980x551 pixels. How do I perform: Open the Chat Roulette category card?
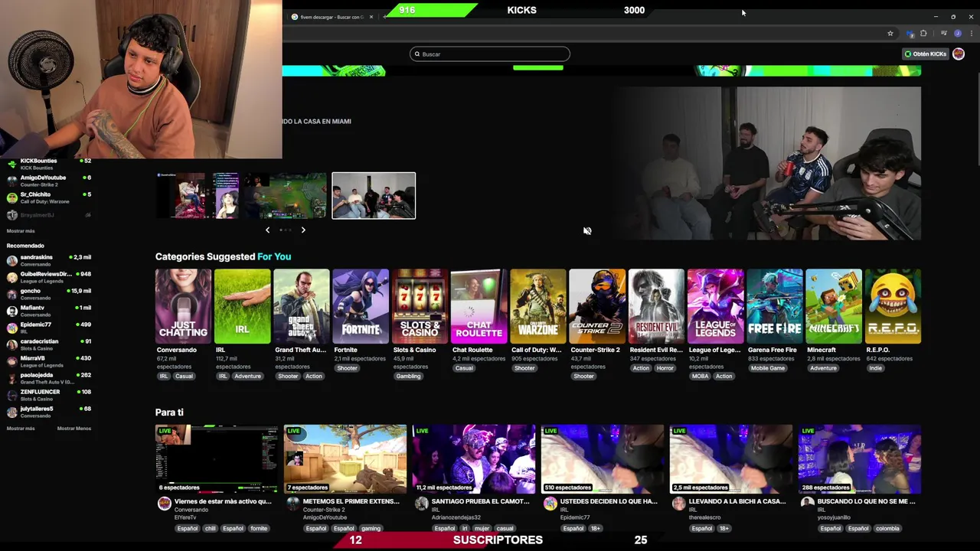point(479,306)
